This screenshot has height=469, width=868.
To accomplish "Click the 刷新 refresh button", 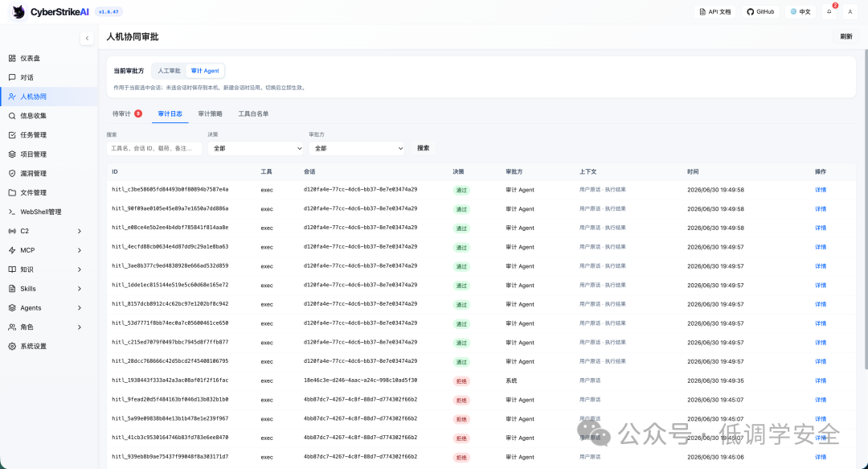I will pos(845,36).
